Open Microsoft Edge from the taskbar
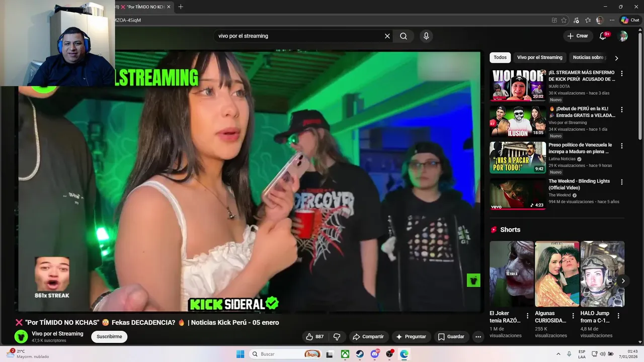Screen dimensions: 644x362 [x=404, y=354]
